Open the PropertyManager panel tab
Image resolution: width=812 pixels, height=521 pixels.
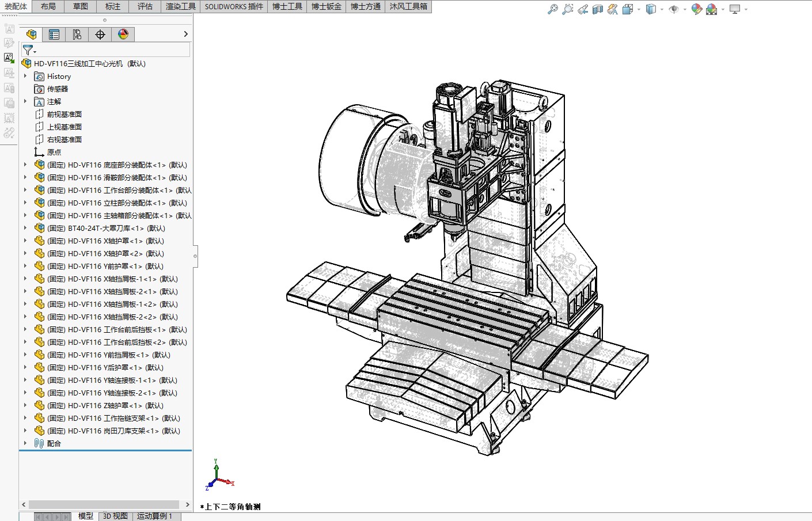(x=54, y=35)
